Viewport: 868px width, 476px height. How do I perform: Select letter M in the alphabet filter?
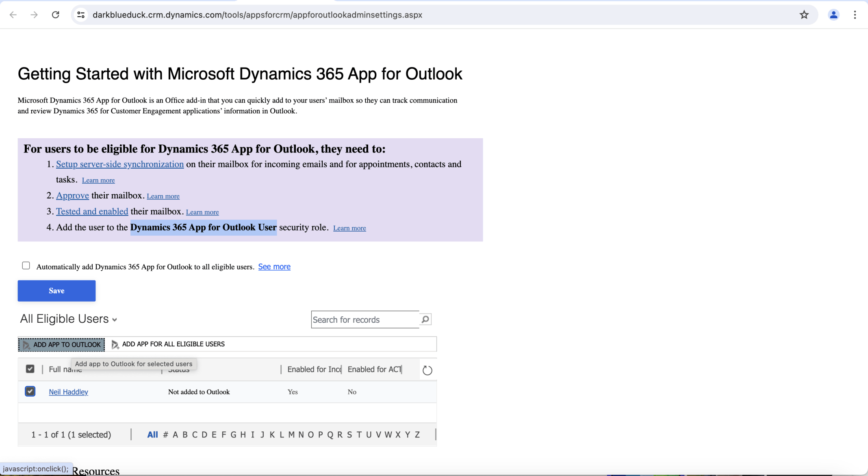click(x=291, y=434)
